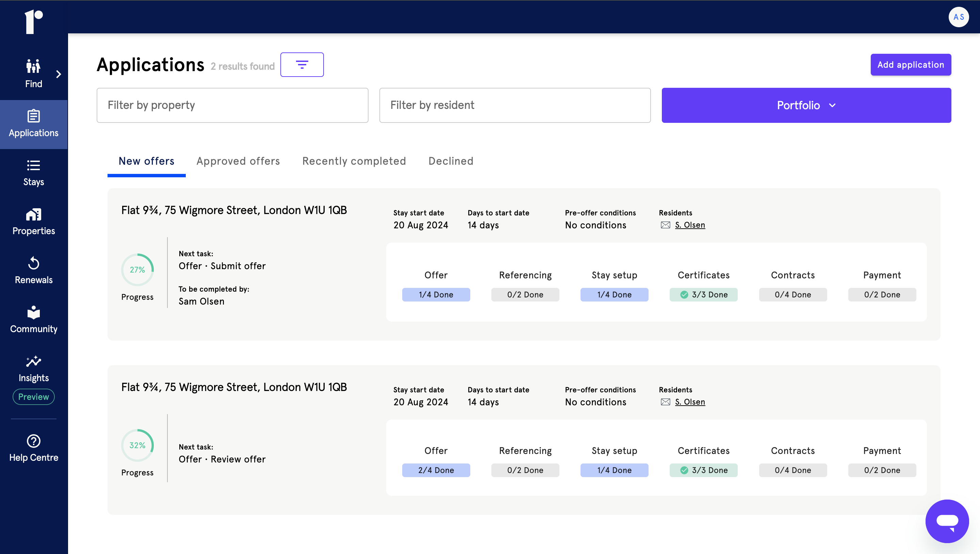Open Insights preview section

click(33, 369)
